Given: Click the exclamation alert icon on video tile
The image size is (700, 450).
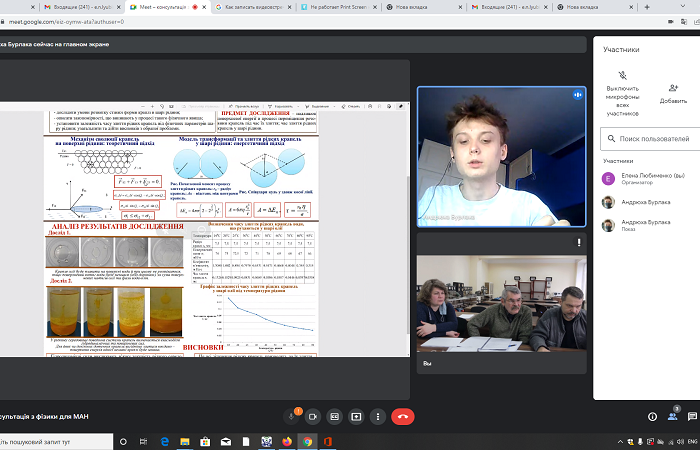Looking at the screenshot, I should [577, 242].
